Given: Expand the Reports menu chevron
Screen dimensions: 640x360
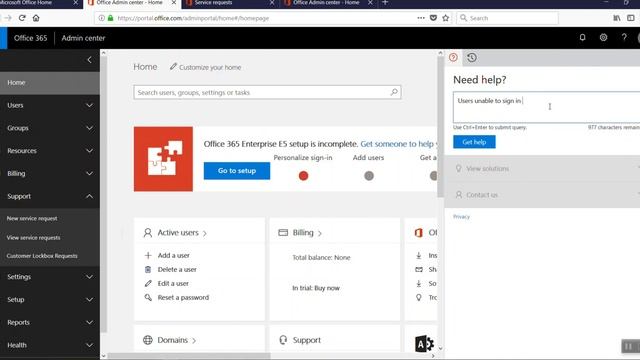Looking at the screenshot, I should click(89, 322).
